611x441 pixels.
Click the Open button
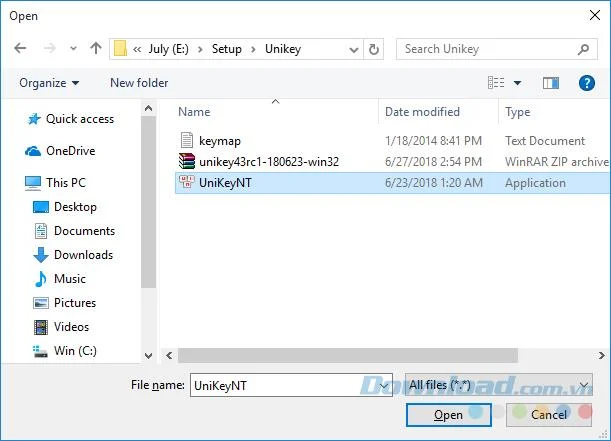[449, 415]
